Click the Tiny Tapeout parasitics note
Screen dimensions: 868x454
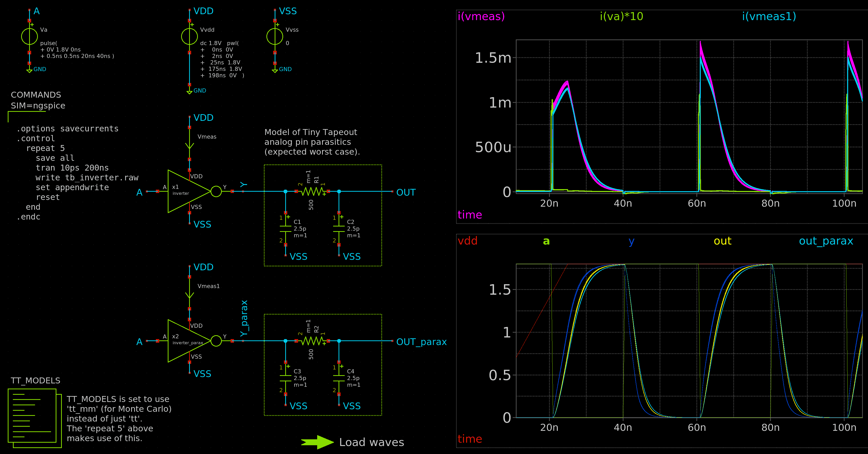pos(312,142)
